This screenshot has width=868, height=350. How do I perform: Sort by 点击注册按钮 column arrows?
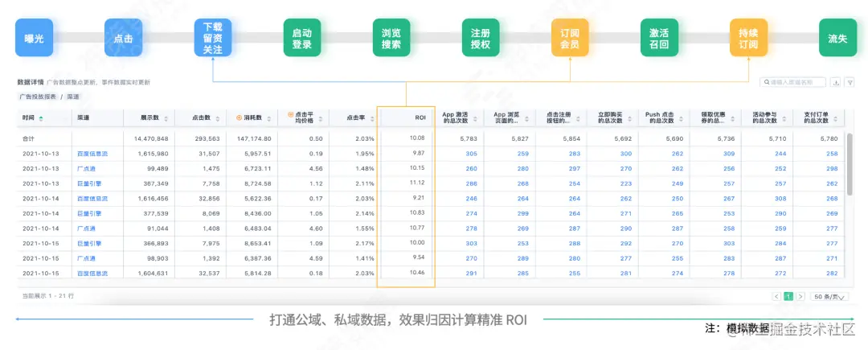577,118
